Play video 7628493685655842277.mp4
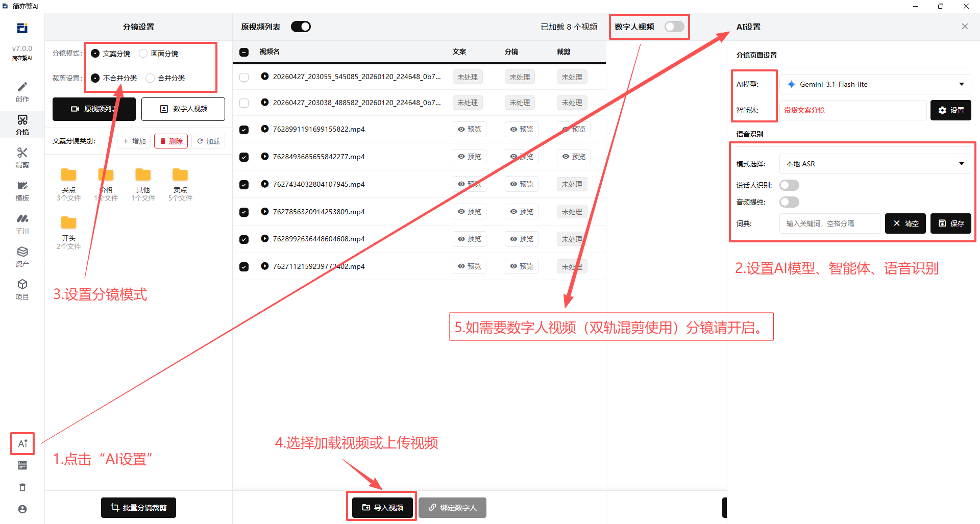Screen dimensions: 980x524 [265, 156]
